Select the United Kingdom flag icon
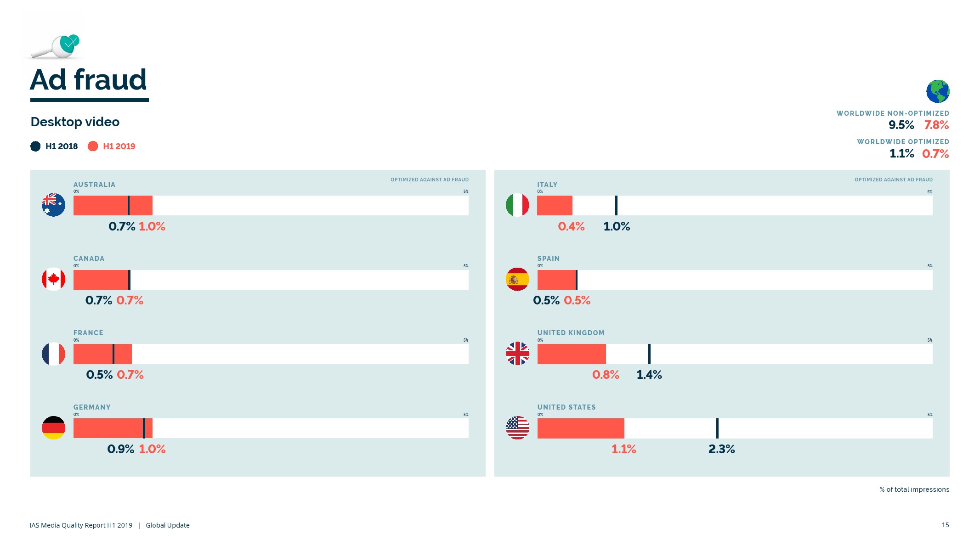Viewport: 980px width, 551px height. [517, 354]
